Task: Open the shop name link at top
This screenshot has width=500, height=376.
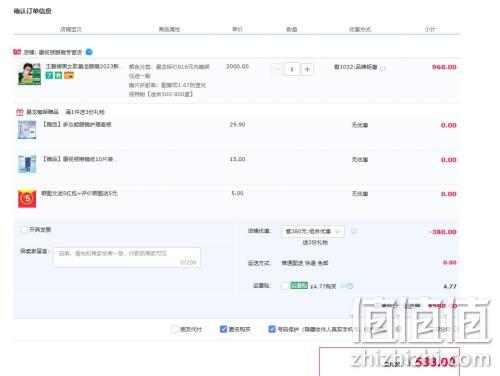Action: [x=60, y=52]
